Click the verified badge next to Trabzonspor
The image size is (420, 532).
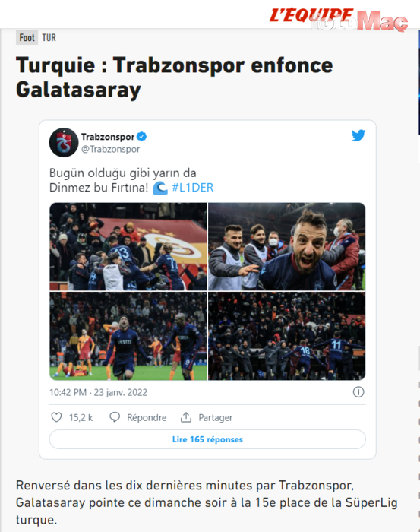point(142,137)
